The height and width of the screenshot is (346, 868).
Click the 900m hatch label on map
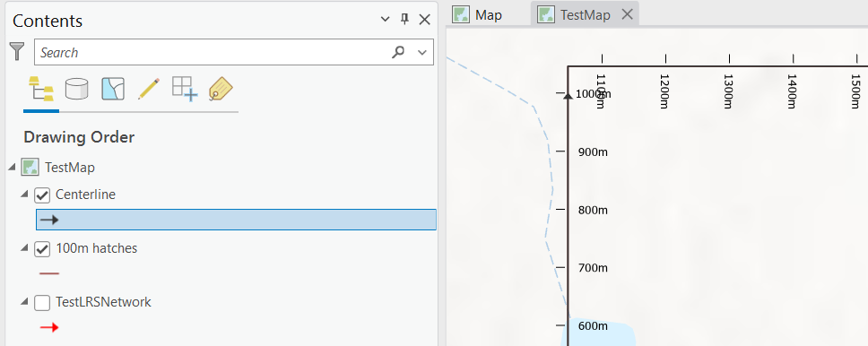click(x=593, y=151)
